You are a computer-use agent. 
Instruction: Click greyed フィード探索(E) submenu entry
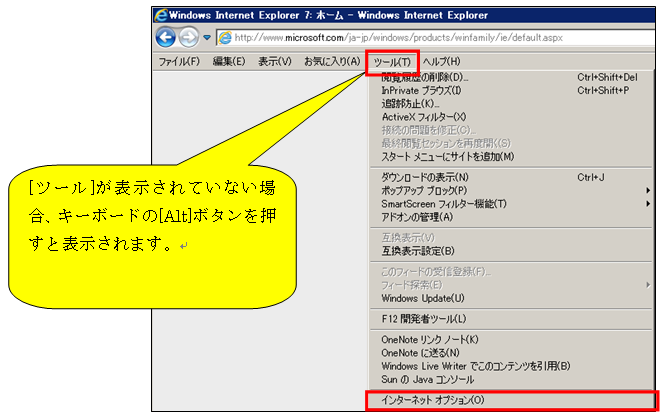point(511,285)
